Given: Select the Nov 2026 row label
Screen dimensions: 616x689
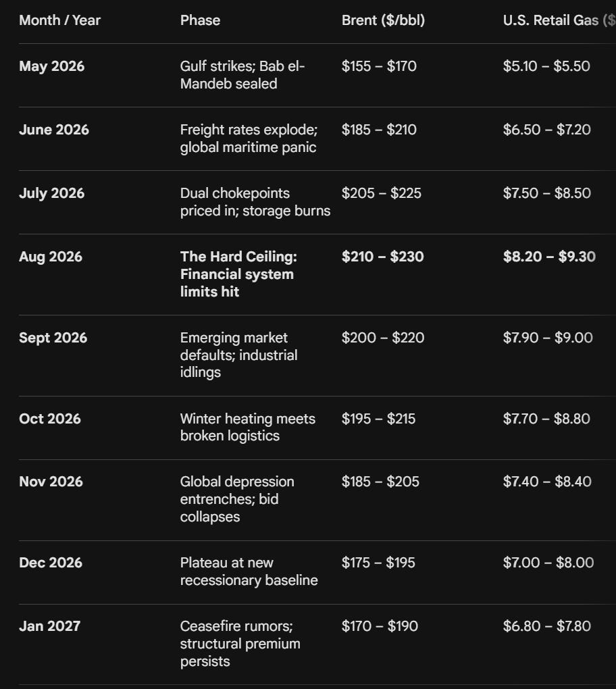Looking at the screenshot, I should (51, 482).
